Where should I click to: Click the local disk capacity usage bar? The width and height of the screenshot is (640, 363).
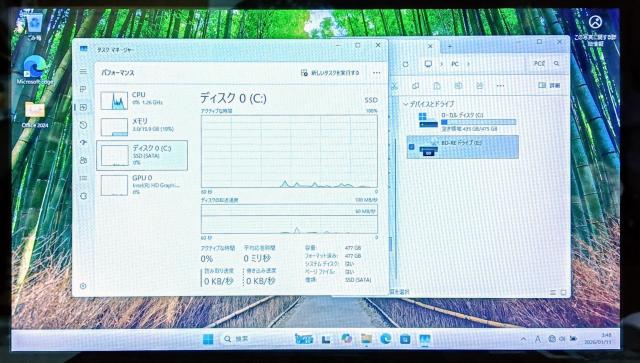tap(478, 122)
